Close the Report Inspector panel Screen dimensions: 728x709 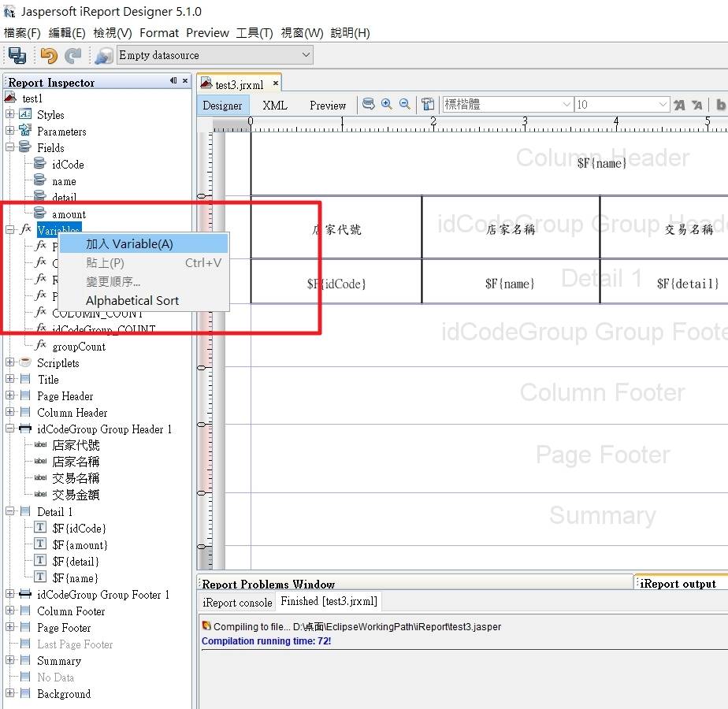(185, 81)
